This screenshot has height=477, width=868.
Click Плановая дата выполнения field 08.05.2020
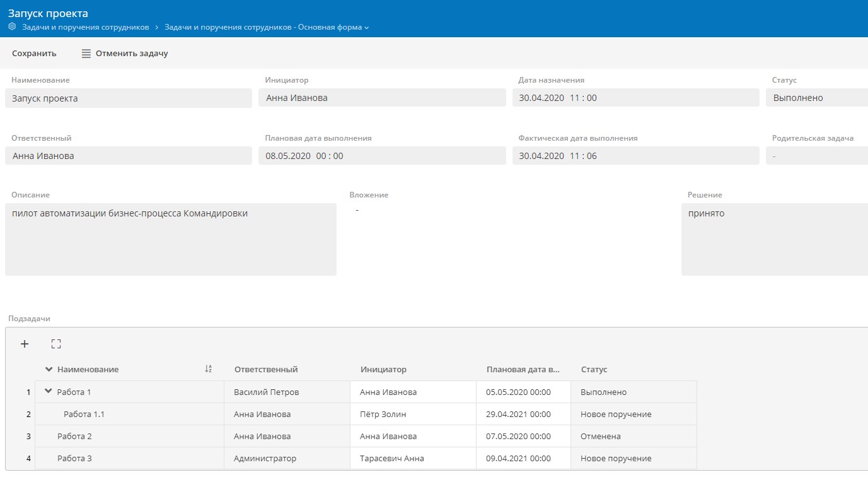(x=382, y=156)
